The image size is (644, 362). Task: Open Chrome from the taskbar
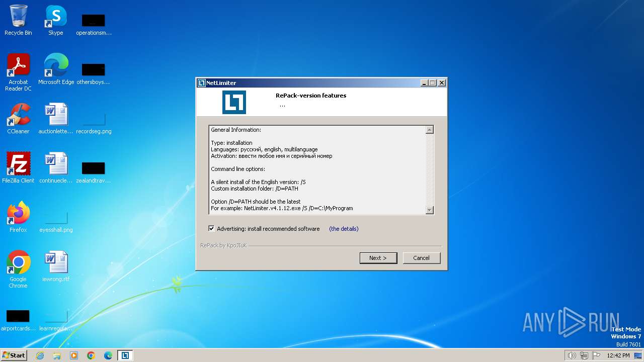coord(91,355)
